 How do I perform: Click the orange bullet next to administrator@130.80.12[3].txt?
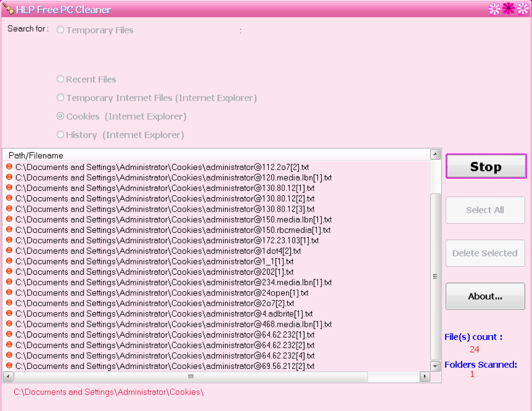coord(9,209)
